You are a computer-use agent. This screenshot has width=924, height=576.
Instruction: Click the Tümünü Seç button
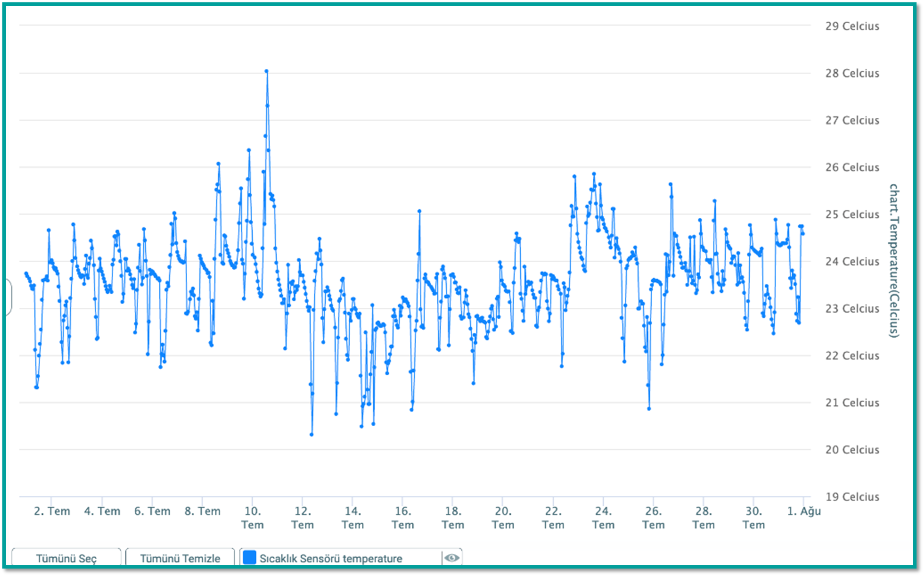coord(66,558)
